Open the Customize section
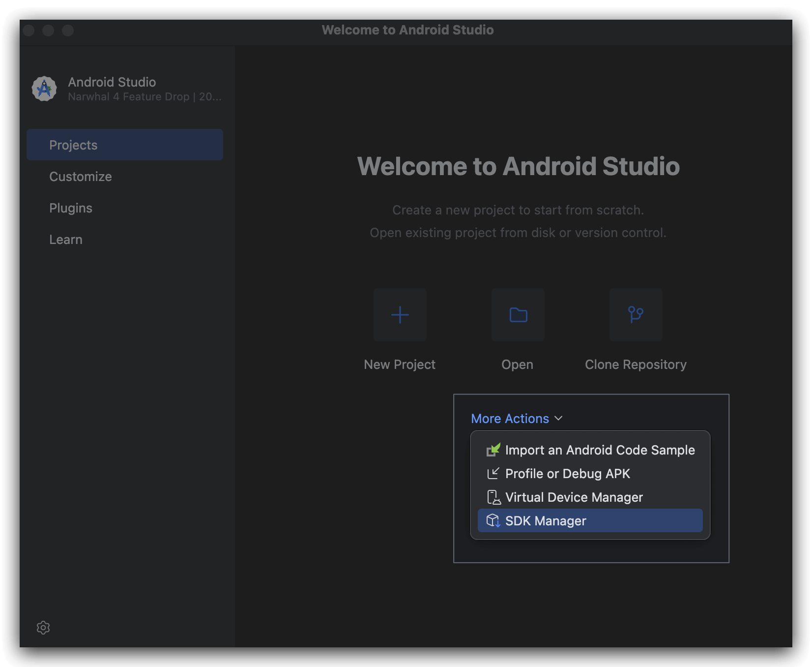Viewport: 812px width, 667px height. 81,177
